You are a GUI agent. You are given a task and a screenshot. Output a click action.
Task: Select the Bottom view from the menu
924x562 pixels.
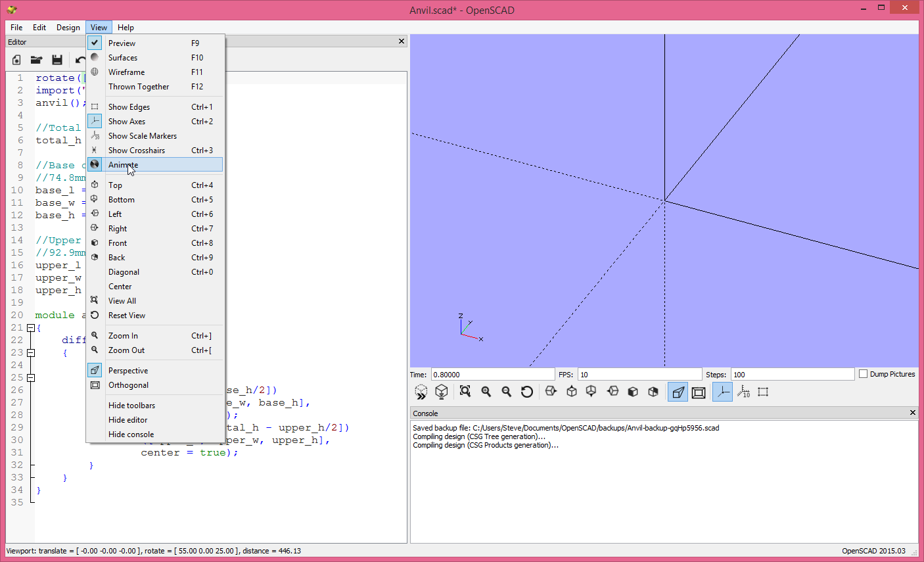click(120, 199)
